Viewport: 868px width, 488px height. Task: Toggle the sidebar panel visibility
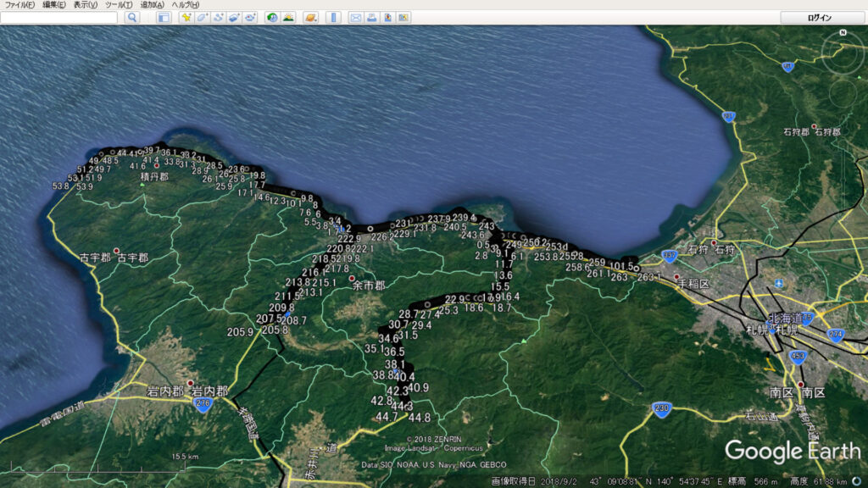tap(164, 17)
